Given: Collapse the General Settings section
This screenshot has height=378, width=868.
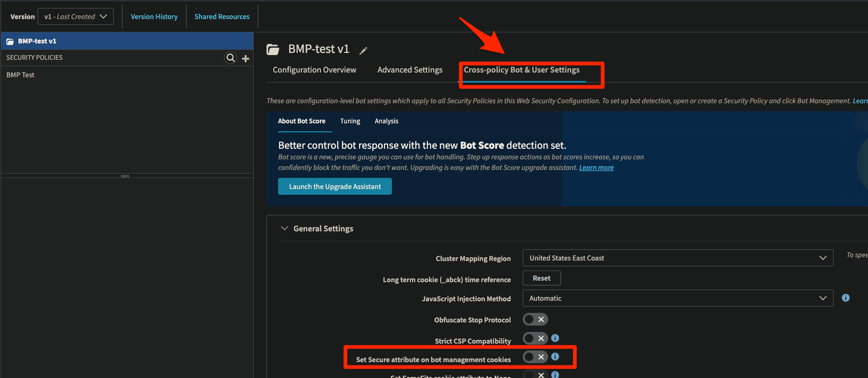Looking at the screenshot, I should coord(284,228).
